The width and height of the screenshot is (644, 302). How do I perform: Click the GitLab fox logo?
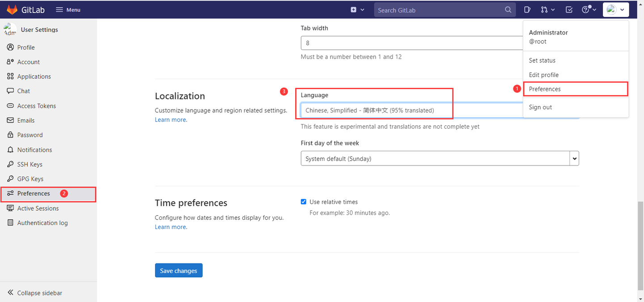12,9
